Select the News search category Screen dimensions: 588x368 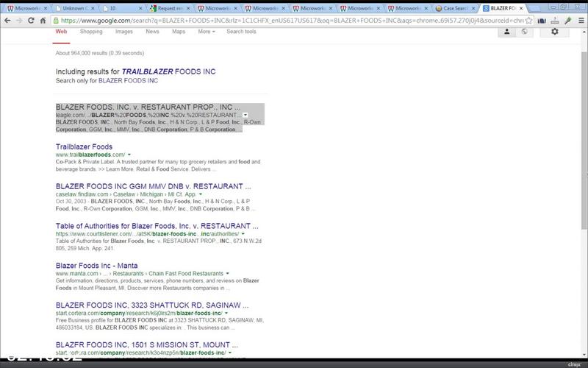point(152,32)
